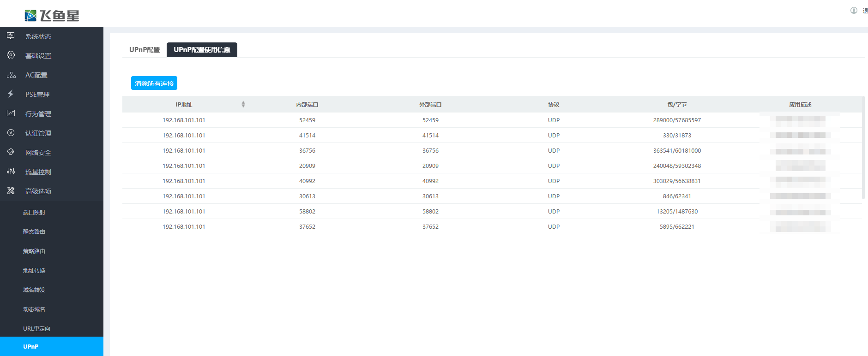Sort the table by IP地址 arrow
This screenshot has width=868, height=356.
tap(243, 104)
